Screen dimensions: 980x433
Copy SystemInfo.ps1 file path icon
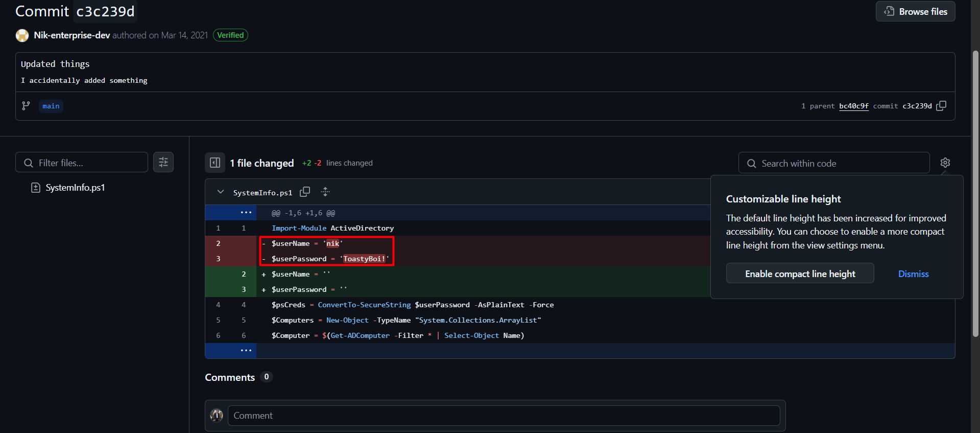(305, 192)
